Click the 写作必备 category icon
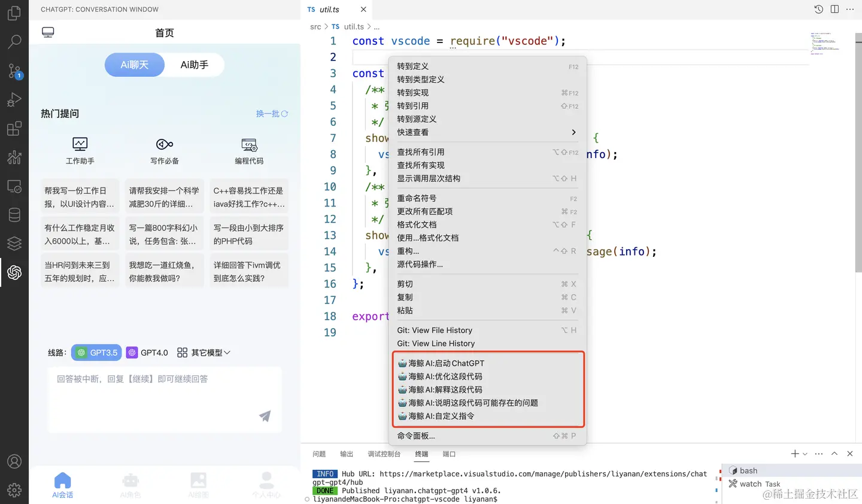The height and width of the screenshot is (504, 862). 165,144
